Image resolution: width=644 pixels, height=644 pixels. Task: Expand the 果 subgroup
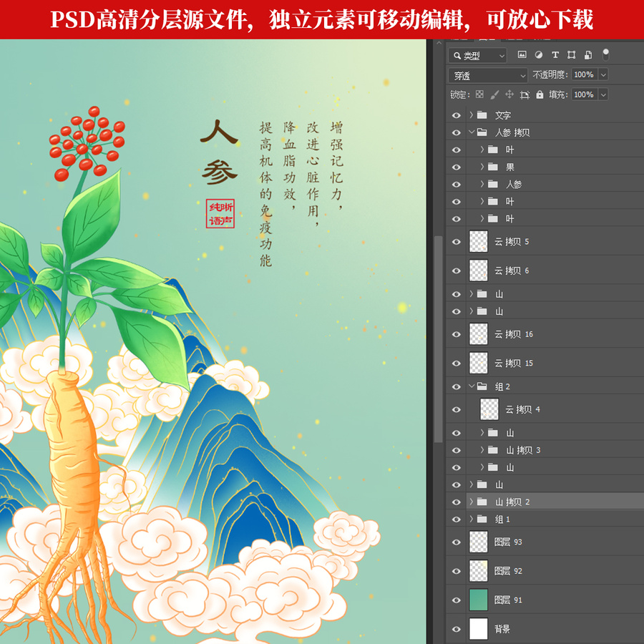(x=482, y=167)
